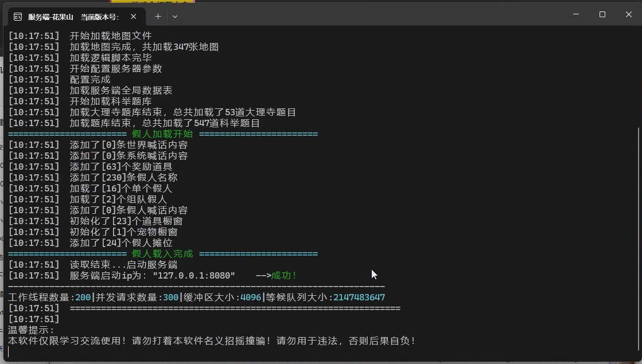Viewport: 642px width, 364px height.
Task: Click the empty title bar area
Action: (373, 15)
